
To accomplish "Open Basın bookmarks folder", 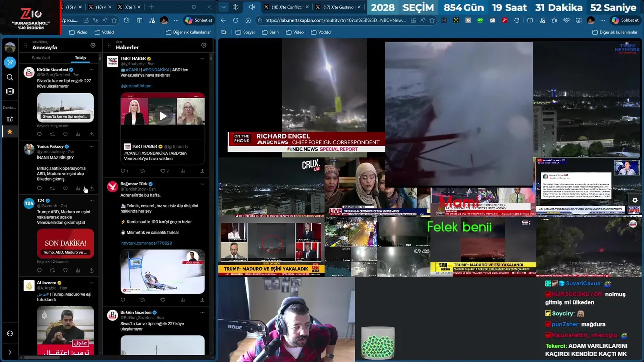I will tap(270, 32).
